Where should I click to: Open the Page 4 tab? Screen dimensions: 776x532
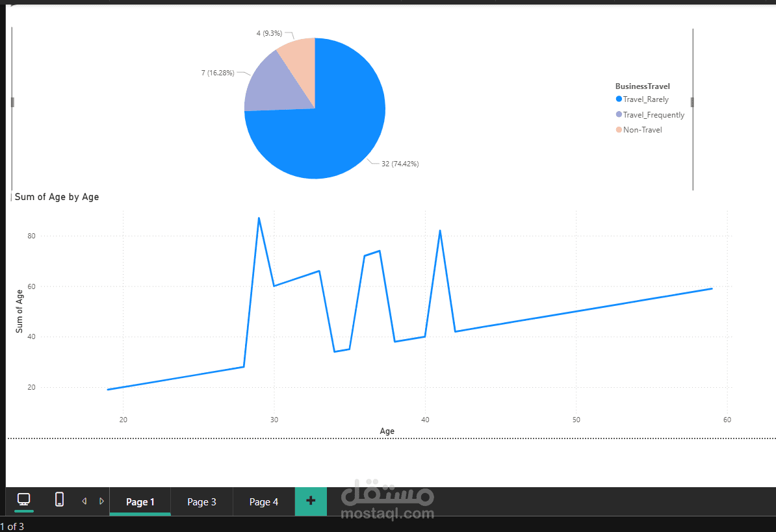(x=264, y=502)
